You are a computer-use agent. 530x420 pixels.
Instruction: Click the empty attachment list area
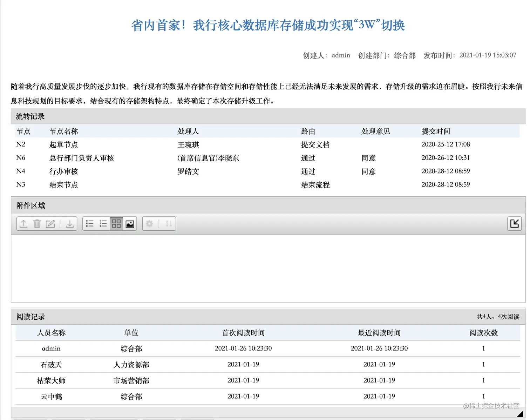tap(268, 268)
